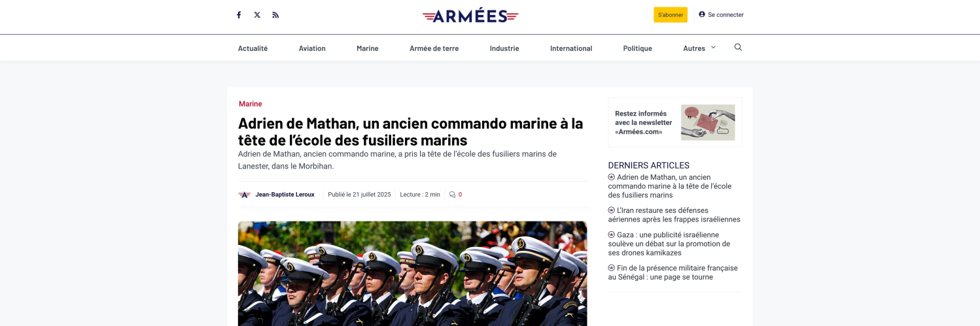Click the Armées logo in header
This screenshot has width=980, height=326.
pos(470,16)
